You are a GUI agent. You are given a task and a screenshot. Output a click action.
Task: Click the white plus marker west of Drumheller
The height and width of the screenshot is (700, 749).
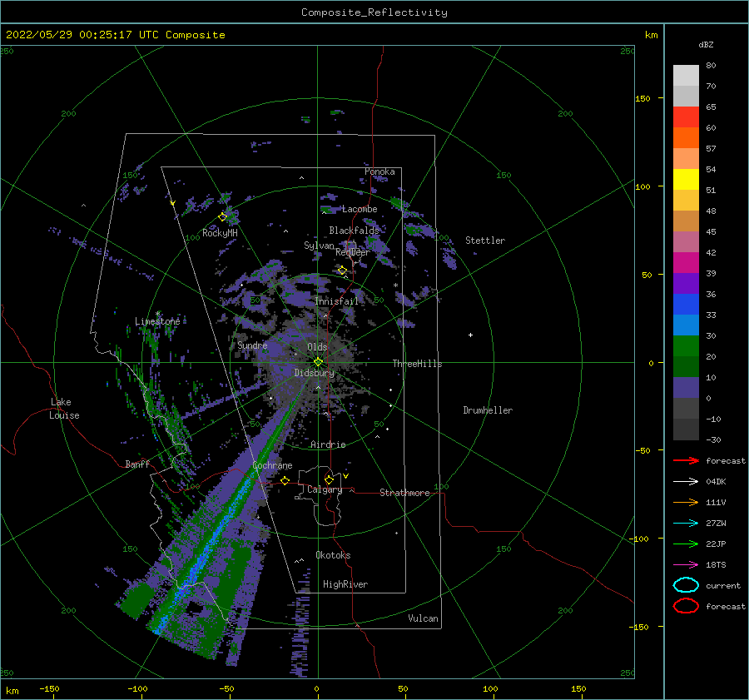470,335
